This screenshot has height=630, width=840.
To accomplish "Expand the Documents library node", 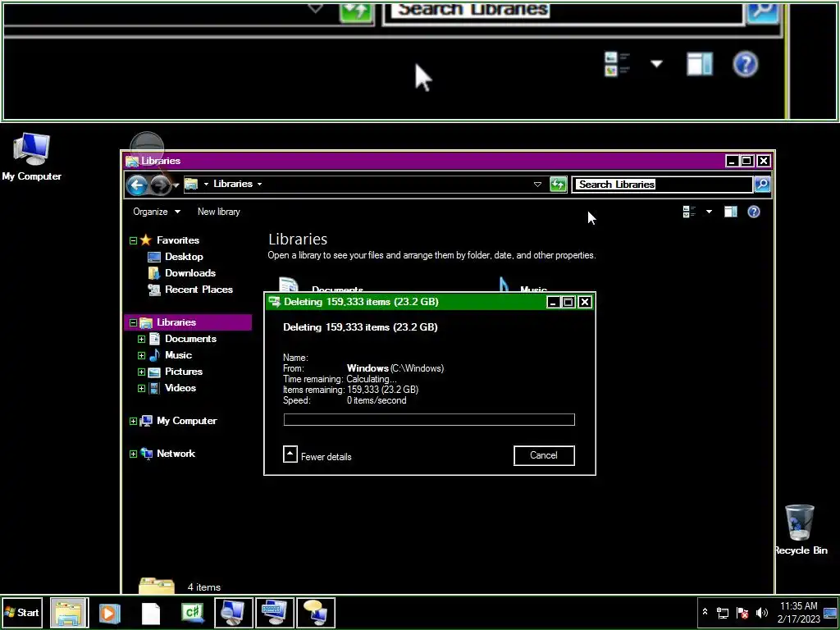I will [x=141, y=339].
